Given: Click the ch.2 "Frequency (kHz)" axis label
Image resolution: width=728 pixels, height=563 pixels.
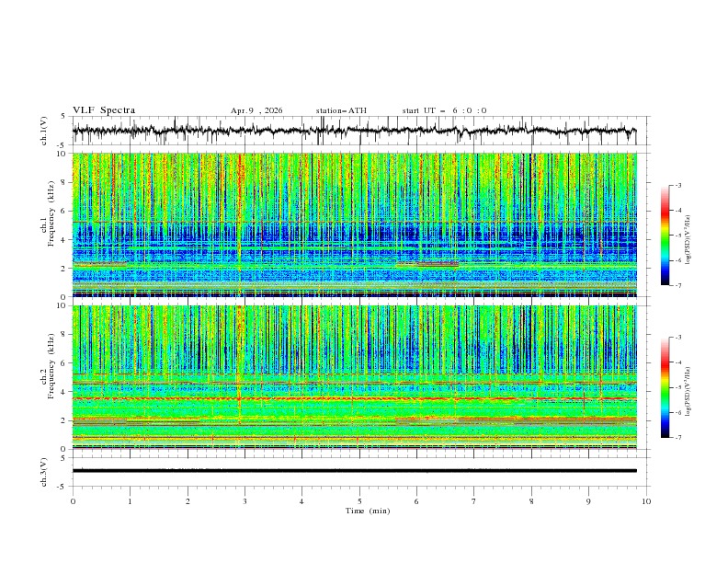Looking at the screenshot, I should click(51, 366).
